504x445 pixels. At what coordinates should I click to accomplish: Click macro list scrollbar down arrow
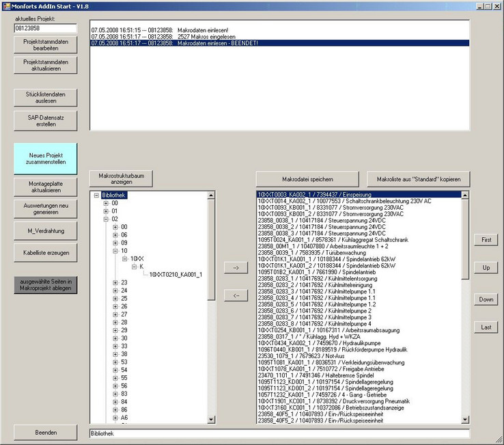pos(466,420)
